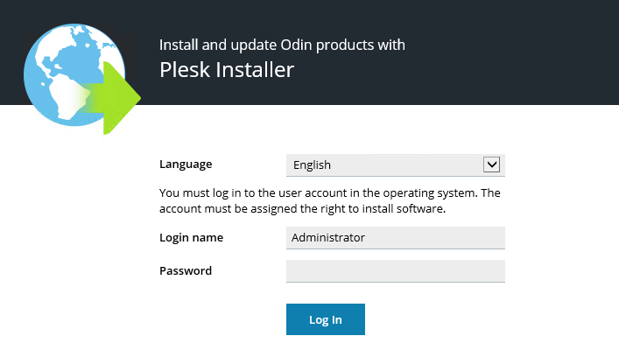Screen dimensions: 619x364
Task: Click the 'Administrator' text in the login field
Action: (x=328, y=237)
